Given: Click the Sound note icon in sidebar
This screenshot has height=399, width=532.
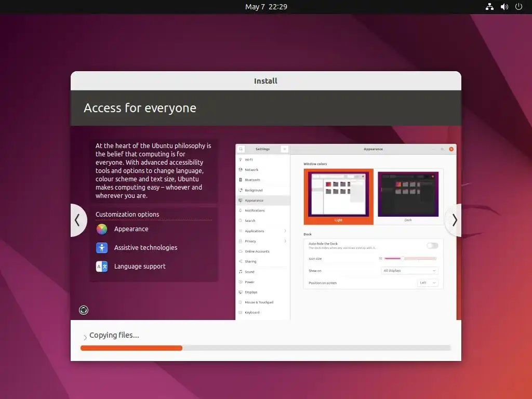Looking at the screenshot, I should (x=241, y=272).
